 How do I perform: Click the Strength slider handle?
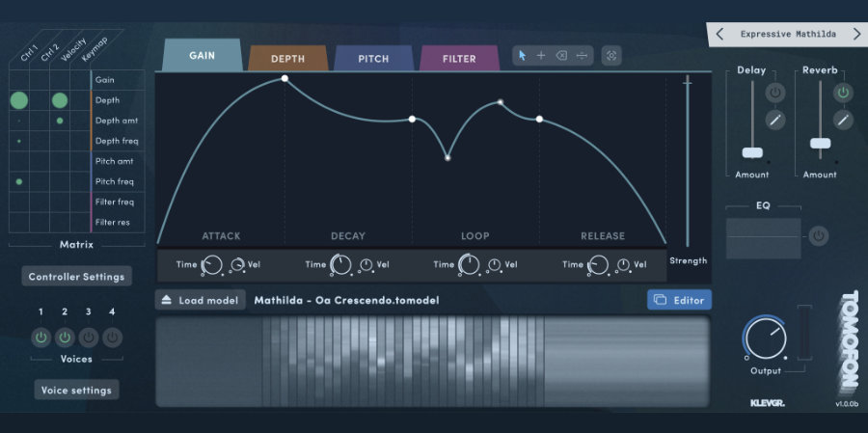pyautogui.click(x=688, y=83)
